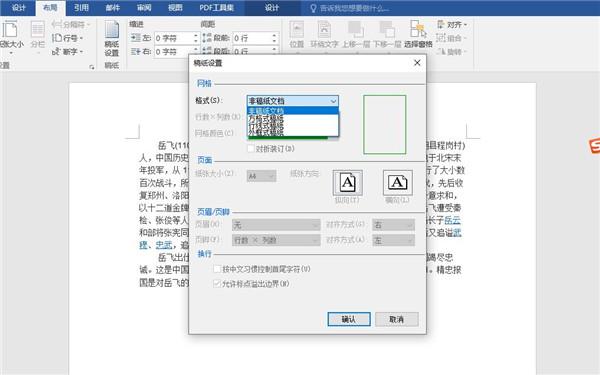The height and width of the screenshot is (375, 600).
Task: Open the footer 对齐方式 dropdown showing 左
Action: (393, 240)
